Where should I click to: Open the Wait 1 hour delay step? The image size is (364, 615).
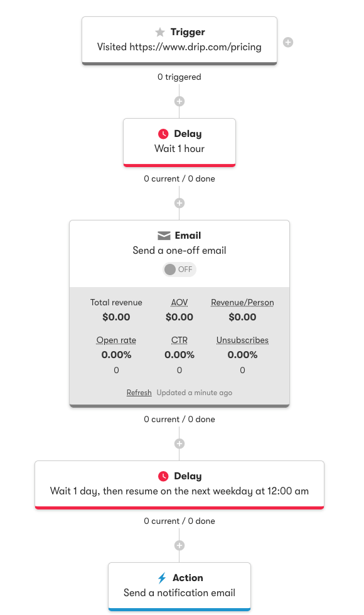coord(179,143)
